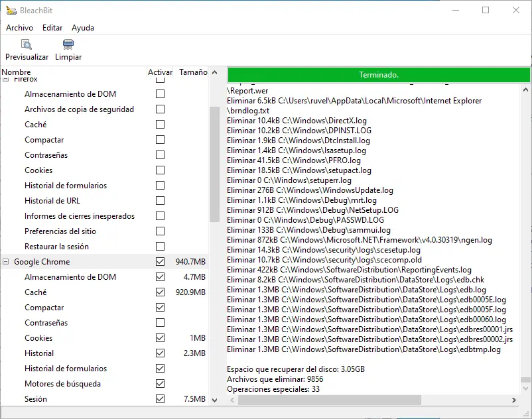Viewport: 532px width, 419px height.
Task: Uncheck Chrome Historial de formularios checkbox
Action: coord(160,369)
